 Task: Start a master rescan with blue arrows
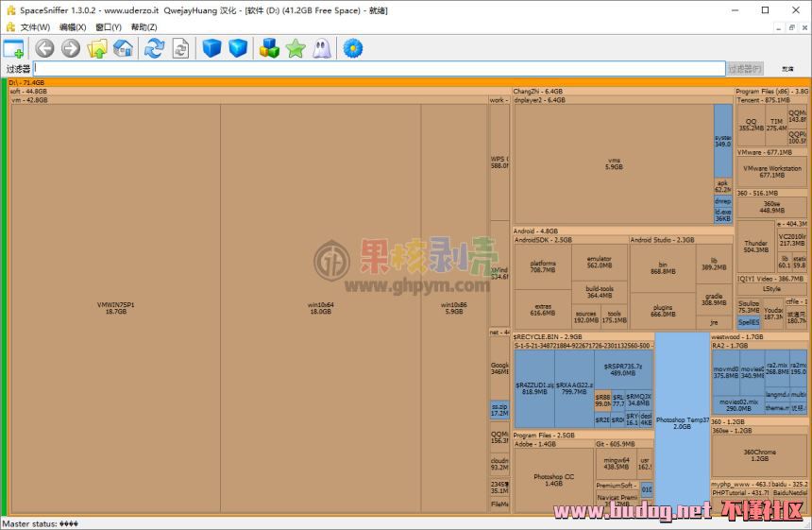click(154, 49)
